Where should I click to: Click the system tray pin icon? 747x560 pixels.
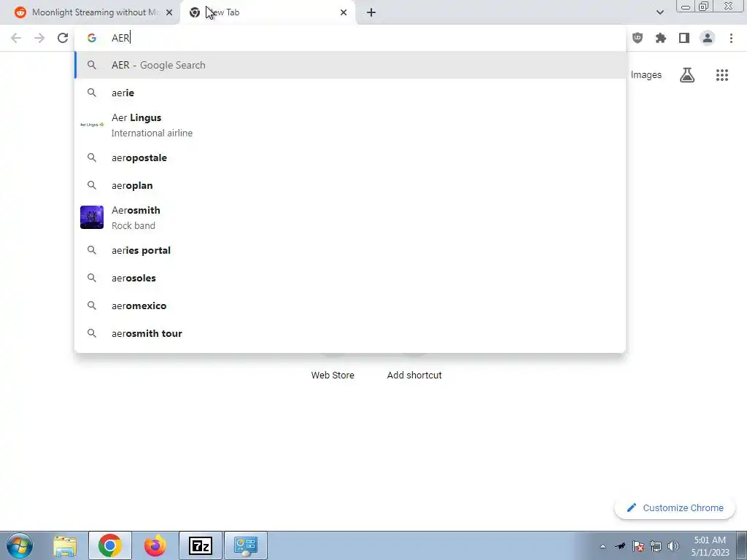tap(620, 546)
